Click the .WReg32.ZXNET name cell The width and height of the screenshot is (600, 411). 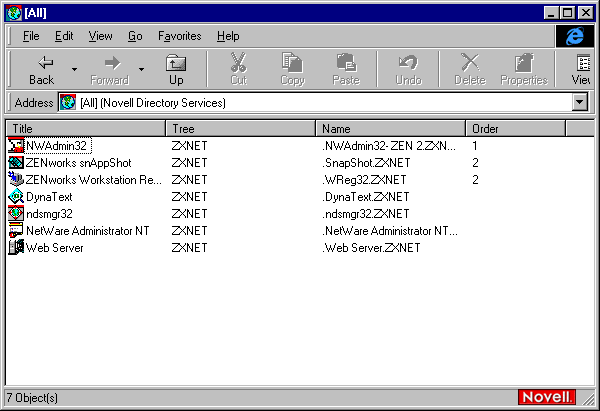click(364, 179)
